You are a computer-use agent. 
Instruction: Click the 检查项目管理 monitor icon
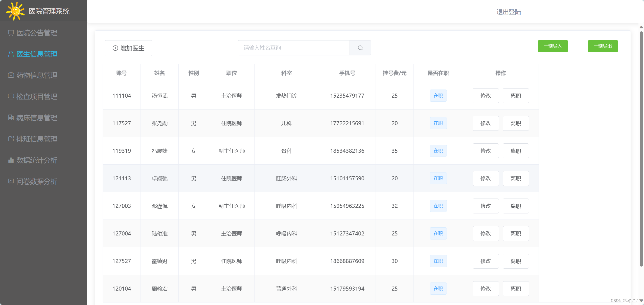tap(11, 96)
